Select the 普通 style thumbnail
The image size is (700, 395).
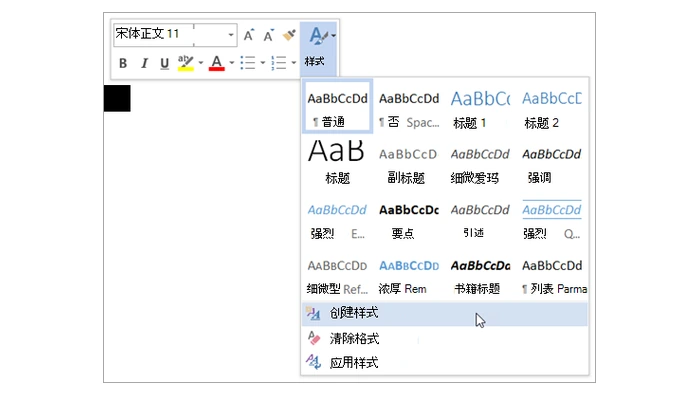(338, 107)
